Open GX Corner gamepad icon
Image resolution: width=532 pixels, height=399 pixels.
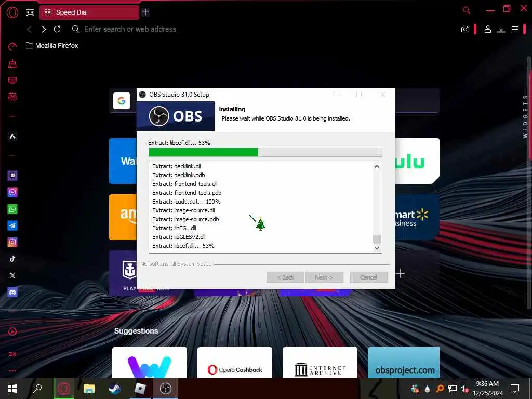tap(30, 12)
